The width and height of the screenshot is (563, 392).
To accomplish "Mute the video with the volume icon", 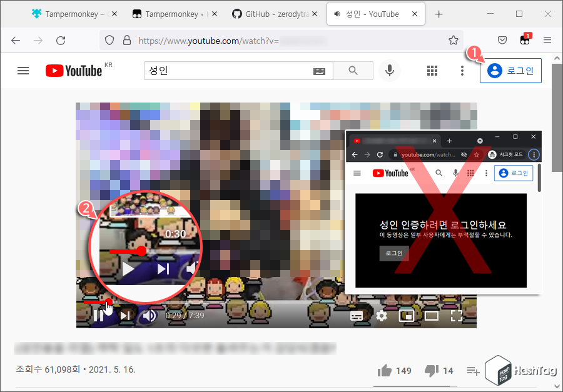I will coord(148,316).
